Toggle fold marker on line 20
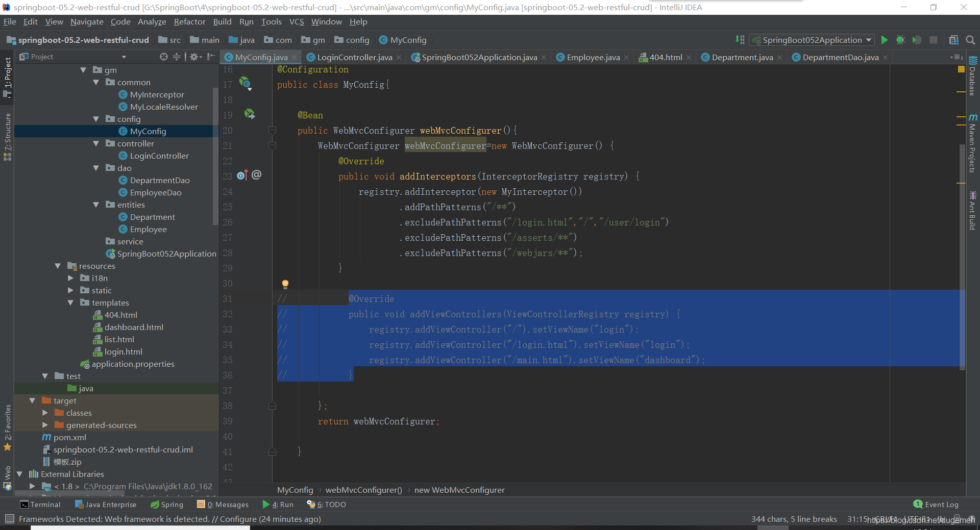Viewport: 980px width, 530px height. coord(272,131)
